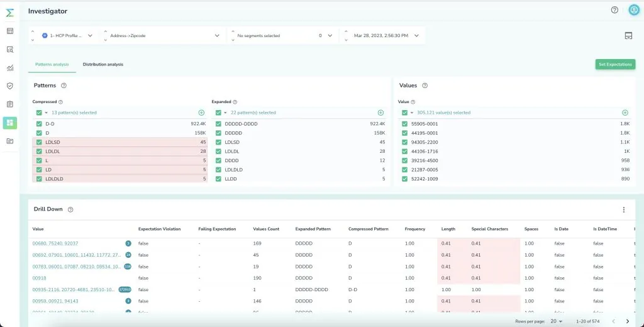This screenshot has width=644, height=327.
Task: Toggle the LDLSD compressed pattern checkbox
Action: coord(39,142)
